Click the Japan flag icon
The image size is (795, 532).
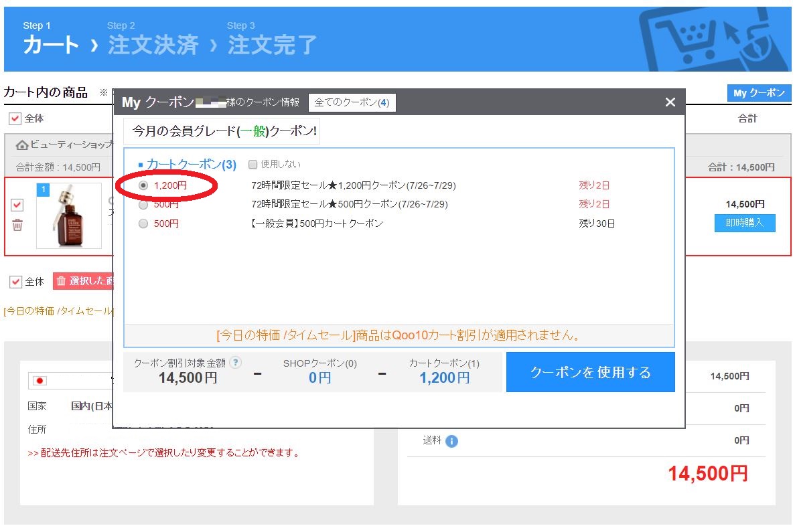[x=40, y=381]
